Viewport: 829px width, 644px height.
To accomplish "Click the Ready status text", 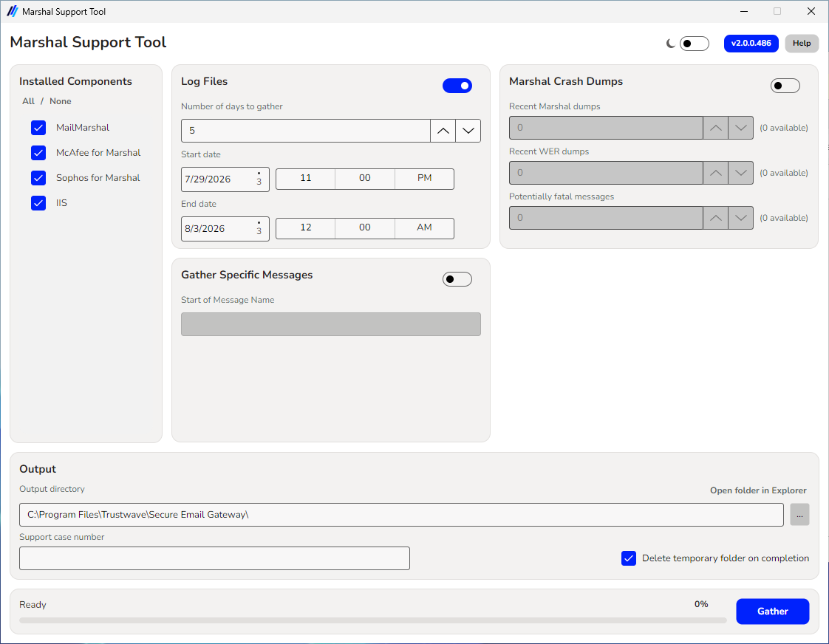I will [33, 604].
